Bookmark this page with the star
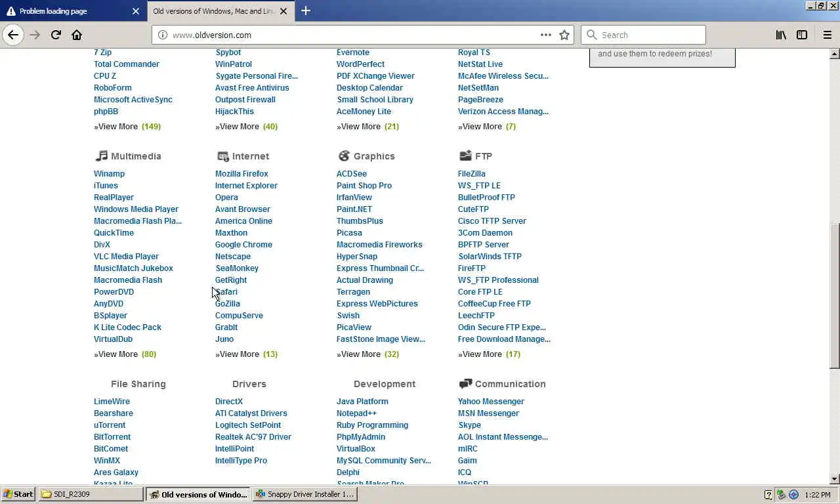This screenshot has width=840, height=504. (564, 35)
